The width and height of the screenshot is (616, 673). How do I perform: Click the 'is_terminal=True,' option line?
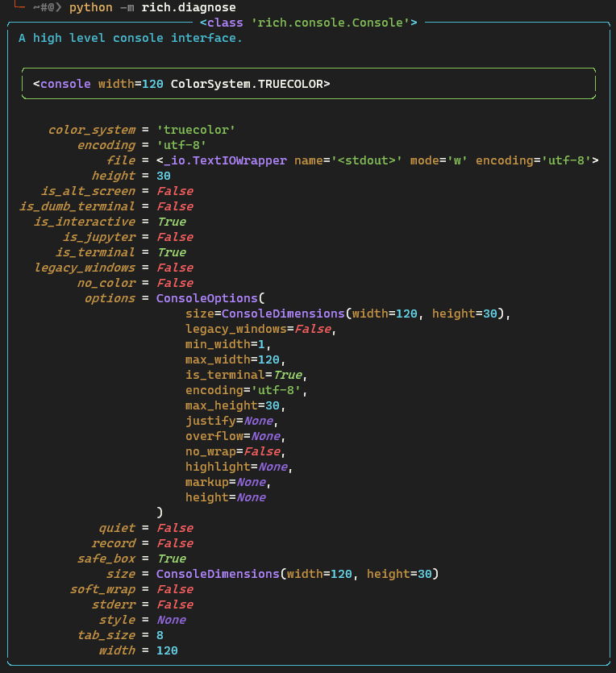click(247, 375)
